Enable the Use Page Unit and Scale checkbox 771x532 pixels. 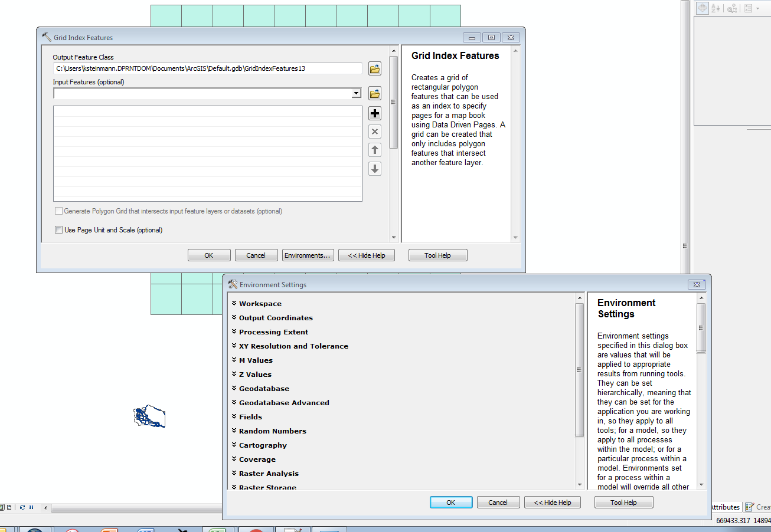click(58, 229)
